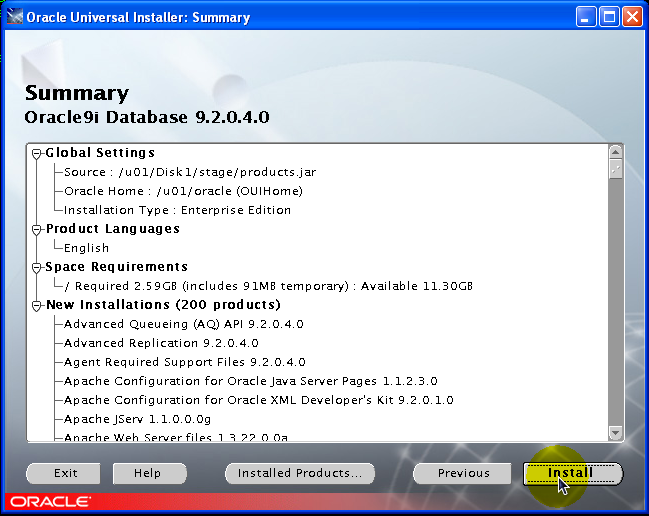Go back with the Previous button
Viewport: 649px width, 516px height.
click(x=462, y=473)
